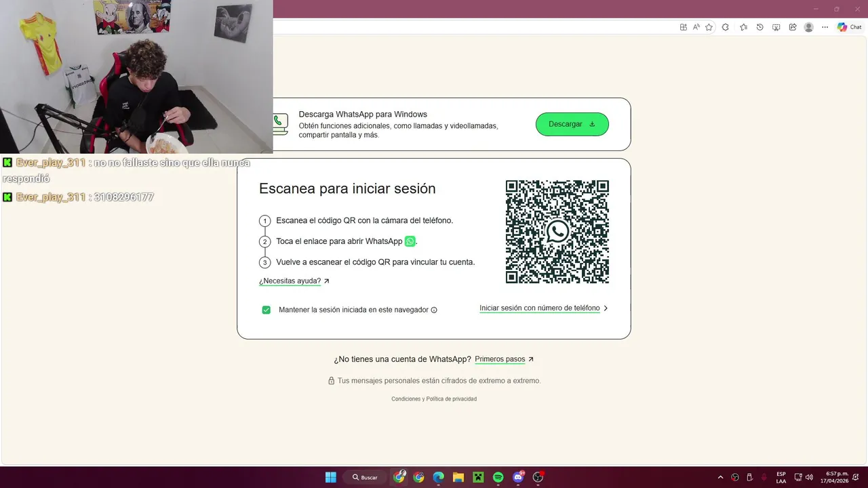Click the green WhatsApp icon in step 2
The image size is (868, 488).
[410, 241]
